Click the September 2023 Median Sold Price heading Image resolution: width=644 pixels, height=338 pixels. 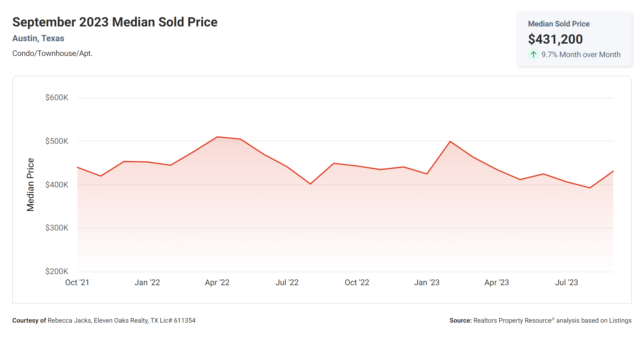pos(115,22)
